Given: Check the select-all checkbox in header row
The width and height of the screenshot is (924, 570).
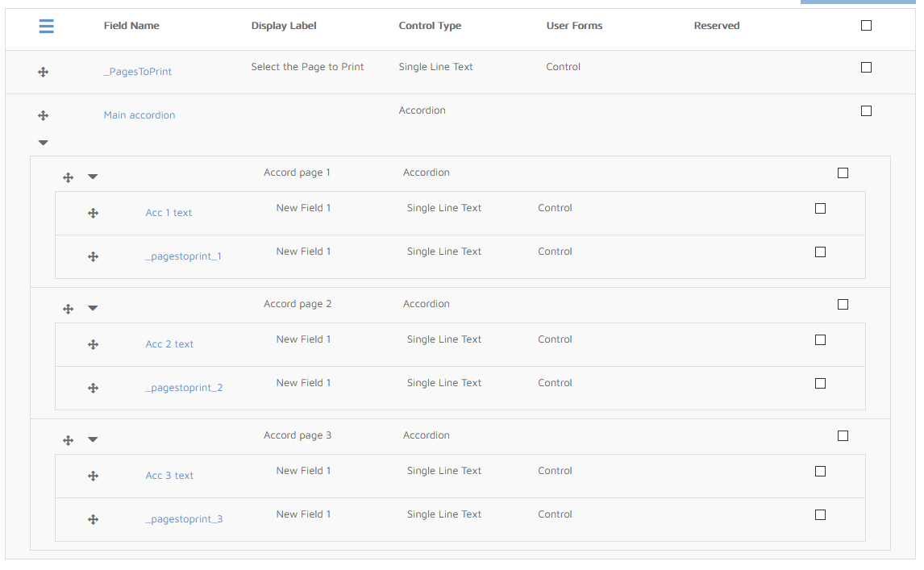Looking at the screenshot, I should pyautogui.click(x=866, y=26).
